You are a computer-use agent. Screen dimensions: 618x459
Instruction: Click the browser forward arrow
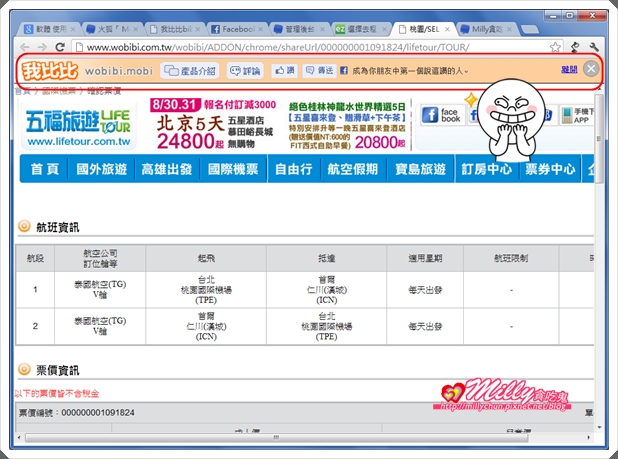coord(42,47)
